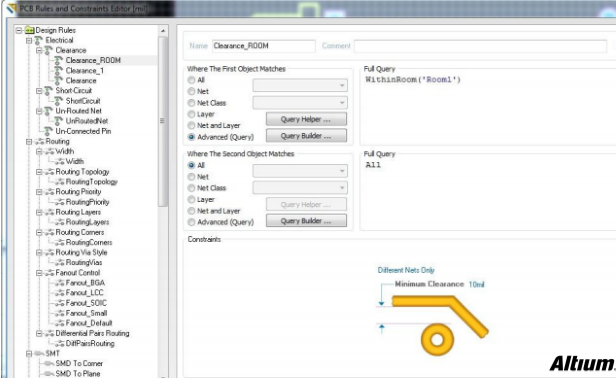Screen dimensions: 616x378
Task: Click the rule tree vertical scrollbar
Action: pos(163,121)
